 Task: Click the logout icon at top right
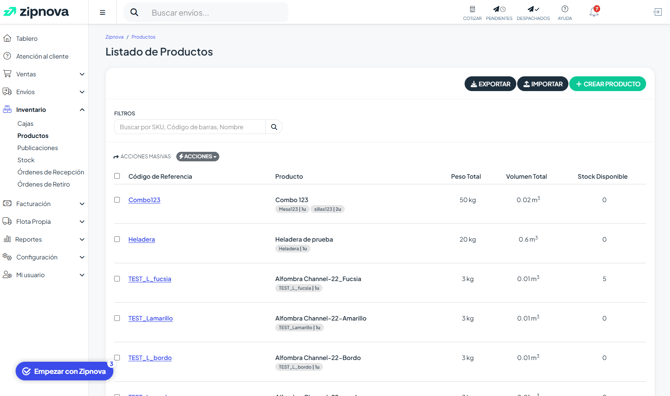(658, 12)
